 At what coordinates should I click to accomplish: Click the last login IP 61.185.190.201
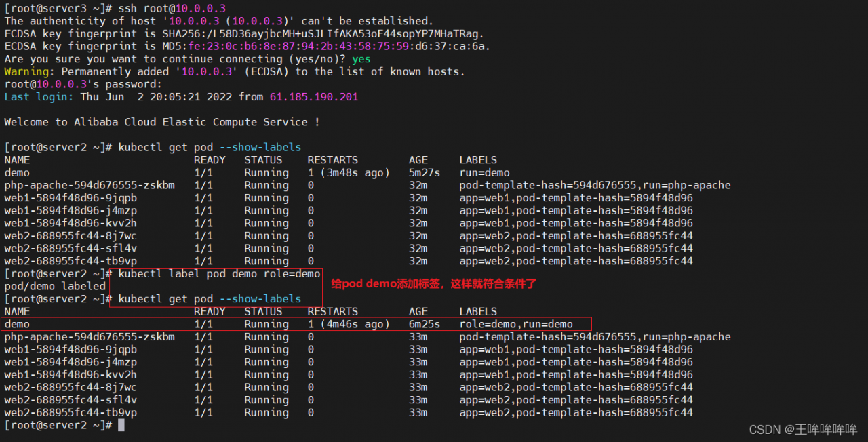coord(313,97)
